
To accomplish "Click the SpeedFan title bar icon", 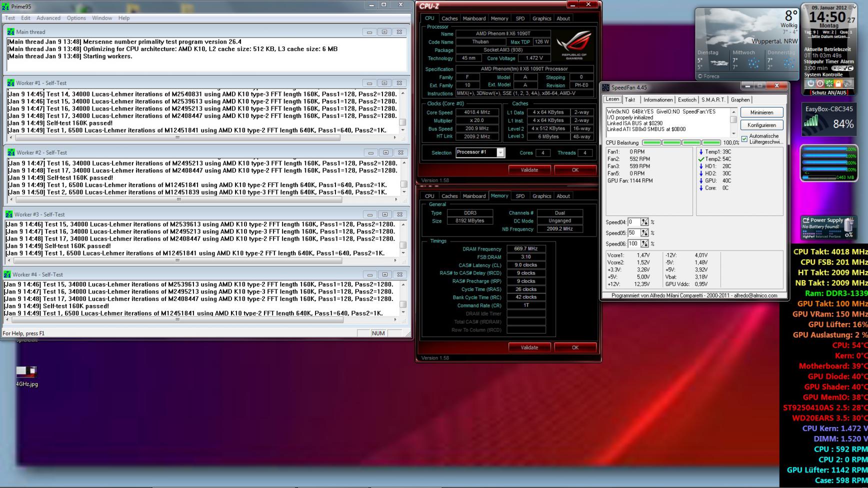I will point(605,87).
